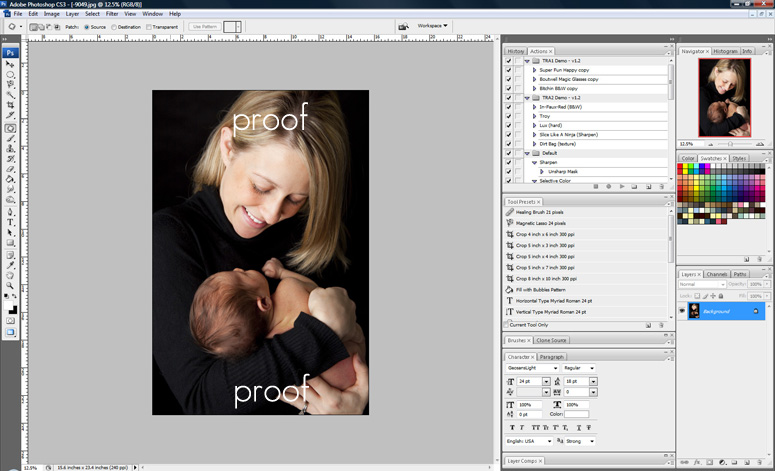The width and height of the screenshot is (775, 471).
Task: Select the Elliptical Marquee tool
Action: tap(10, 75)
